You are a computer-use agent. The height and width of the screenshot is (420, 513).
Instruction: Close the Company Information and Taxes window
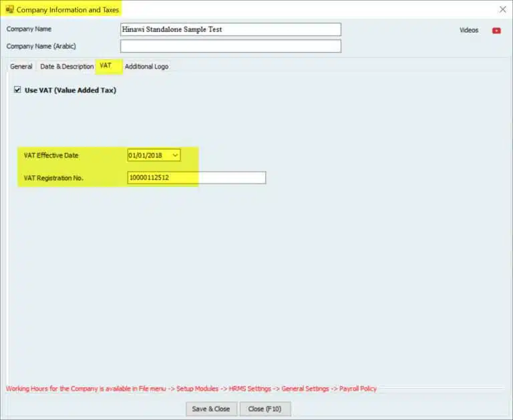point(502,9)
